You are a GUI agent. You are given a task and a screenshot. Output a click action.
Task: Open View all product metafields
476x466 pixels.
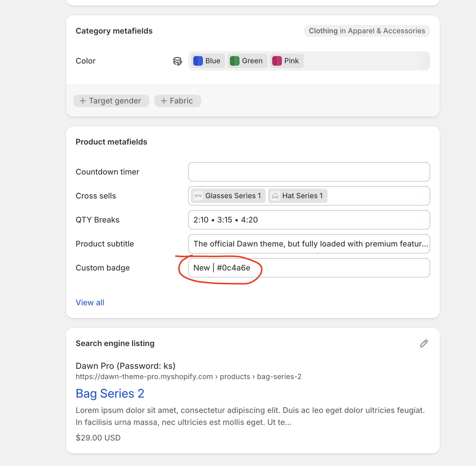pyautogui.click(x=90, y=303)
